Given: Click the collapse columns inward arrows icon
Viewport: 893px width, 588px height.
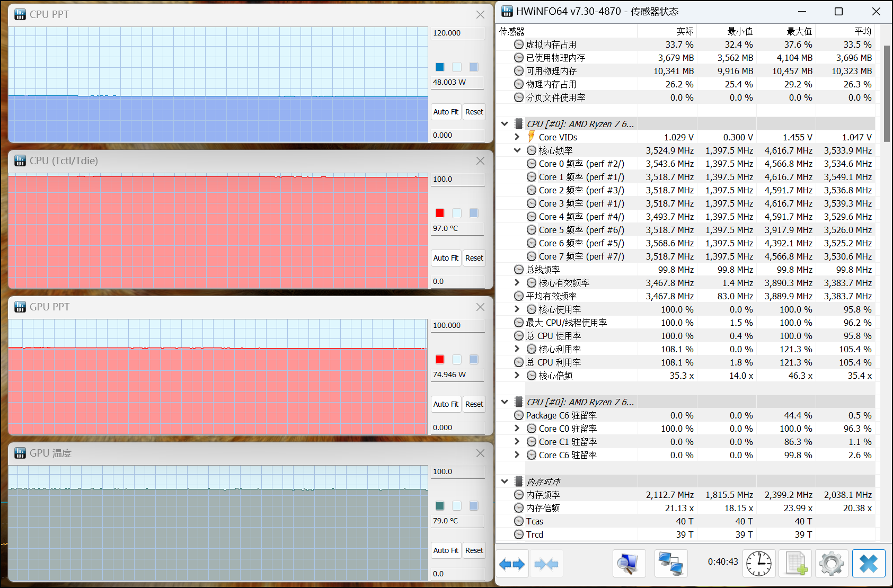Looking at the screenshot, I should (x=546, y=564).
